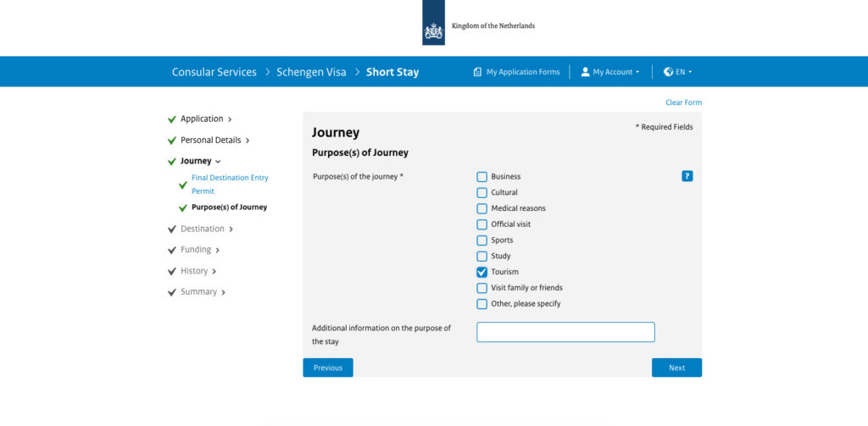The width and height of the screenshot is (868, 426).
Task: Click the Kingdom of the Netherlands crest logo
Action: (433, 23)
